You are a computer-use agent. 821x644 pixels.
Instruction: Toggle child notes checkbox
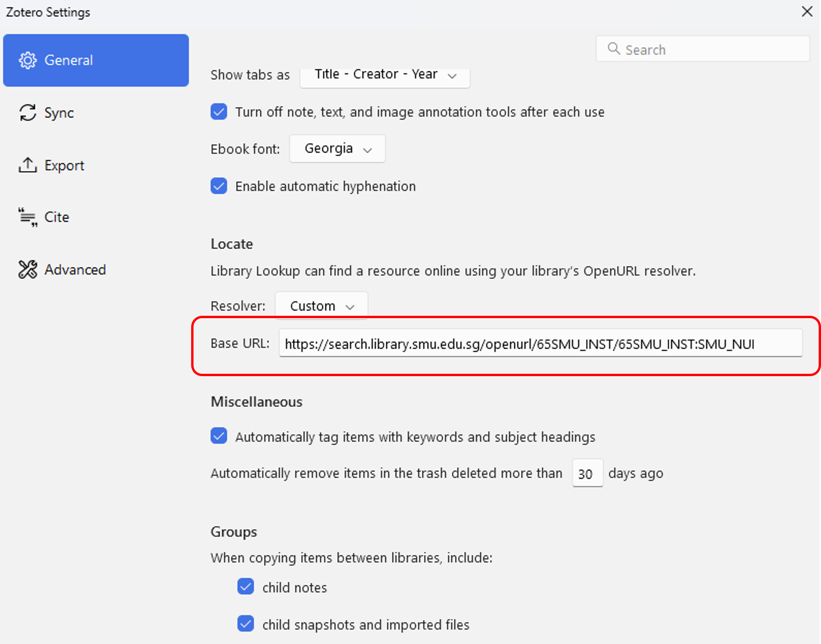coord(245,587)
